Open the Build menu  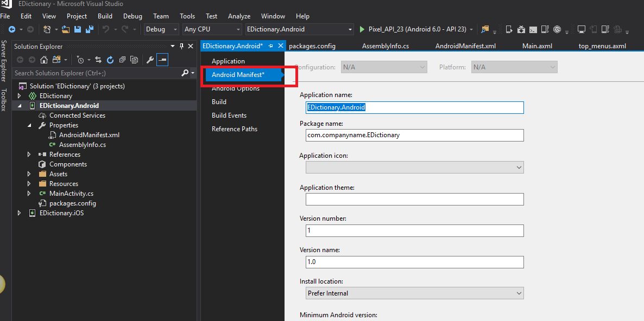coord(105,16)
